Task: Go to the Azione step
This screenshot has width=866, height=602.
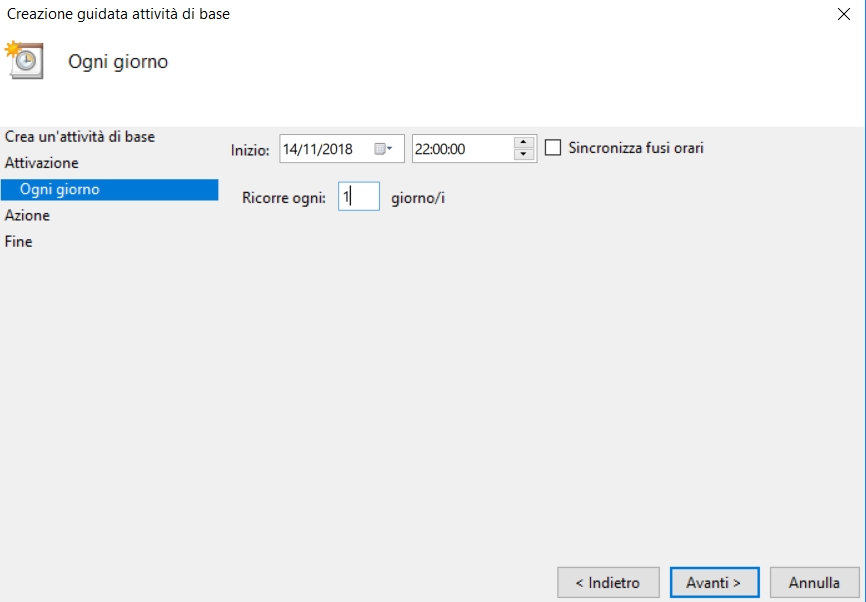Action: [x=27, y=215]
